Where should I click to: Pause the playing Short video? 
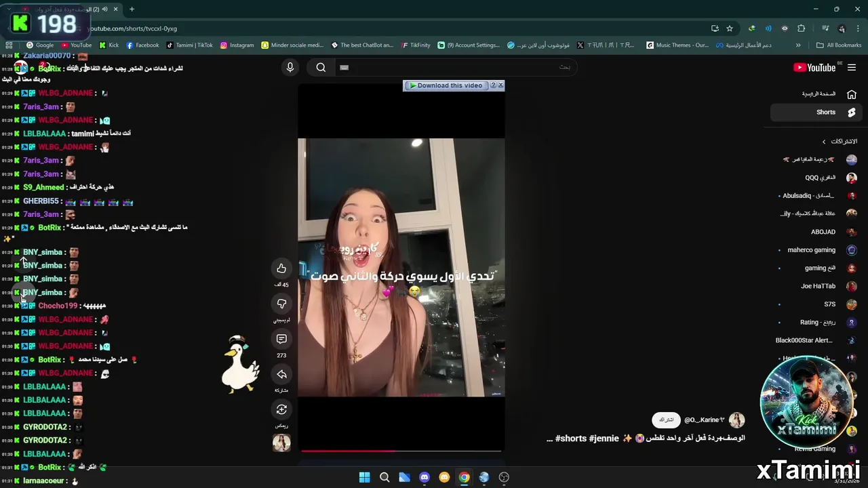pyautogui.click(x=401, y=267)
